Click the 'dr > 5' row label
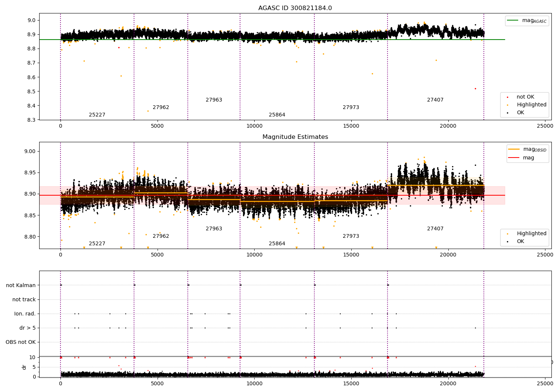Viewport: 560px width, 392px height. pyautogui.click(x=28, y=328)
